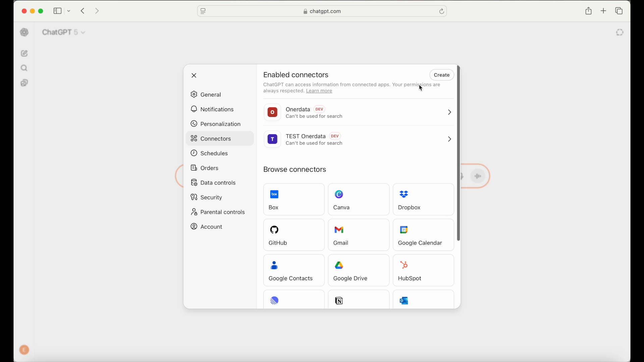Open Notifications settings
The image size is (644, 362).
(217, 109)
